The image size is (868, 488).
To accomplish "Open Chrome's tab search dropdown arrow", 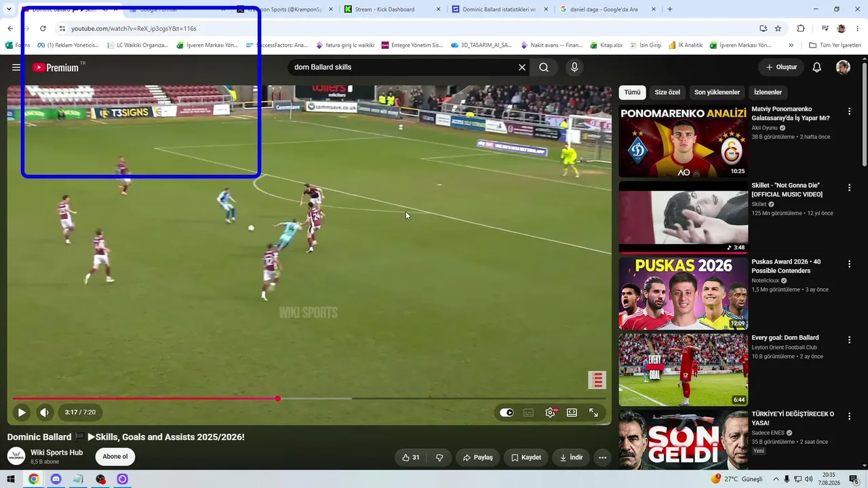I will click(x=9, y=9).
